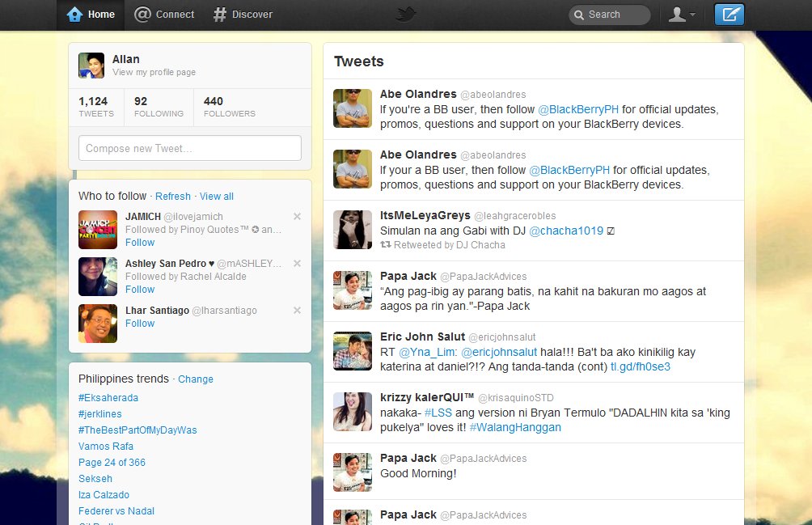Click the Compose new Tweet field
Viewport: 812px width, 525px height.
[189, 148]
